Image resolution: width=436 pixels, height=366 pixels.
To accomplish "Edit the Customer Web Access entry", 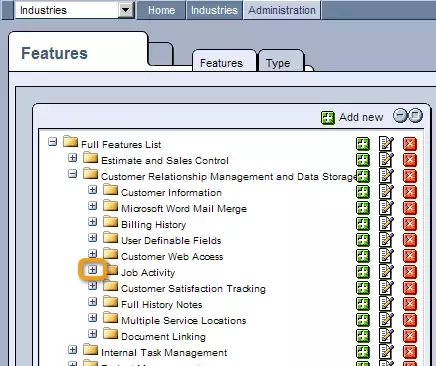I will pyautogui.click(x=386, y=256).
